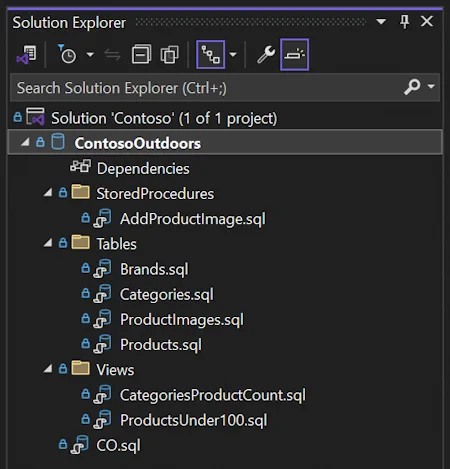Viewport: 450px width, 469px height.
Task: Select CategoriesProductCount.sql file
Action: click(x=213, y=395)
